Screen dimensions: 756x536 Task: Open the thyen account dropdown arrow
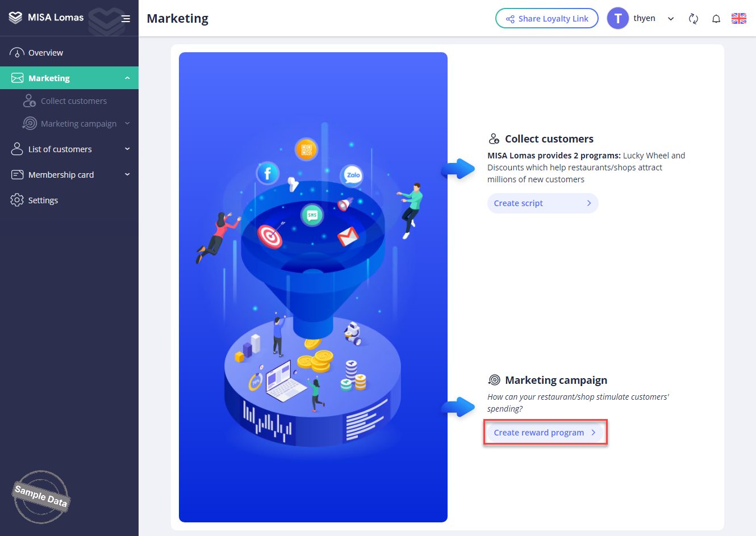pyautogui.click(x=671, y=19)
